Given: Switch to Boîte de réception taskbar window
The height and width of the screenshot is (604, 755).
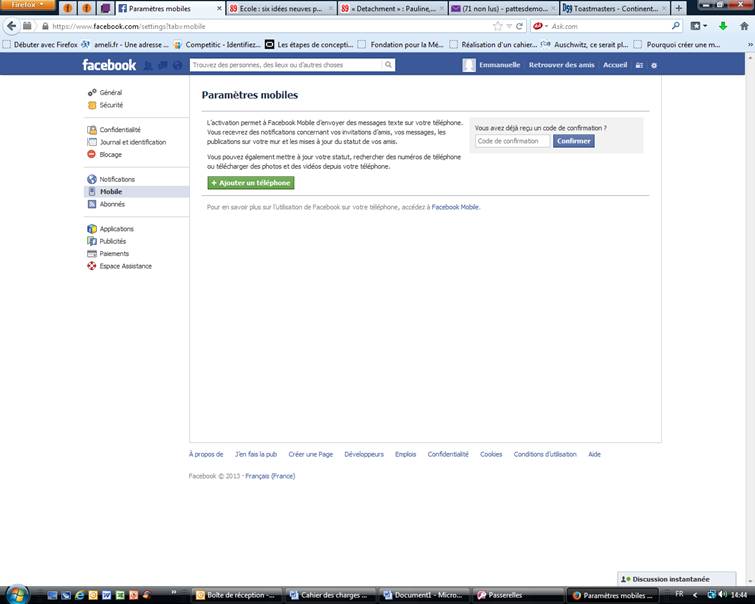Looking at the screenshot, I should [236, 595].
